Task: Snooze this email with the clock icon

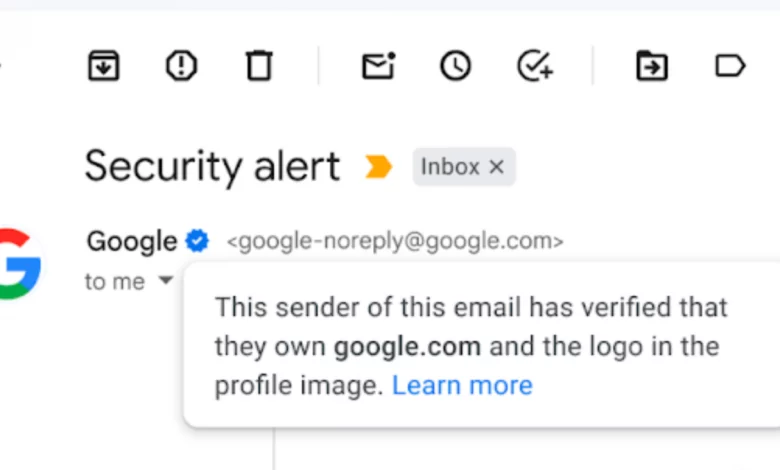Action: 455,65
